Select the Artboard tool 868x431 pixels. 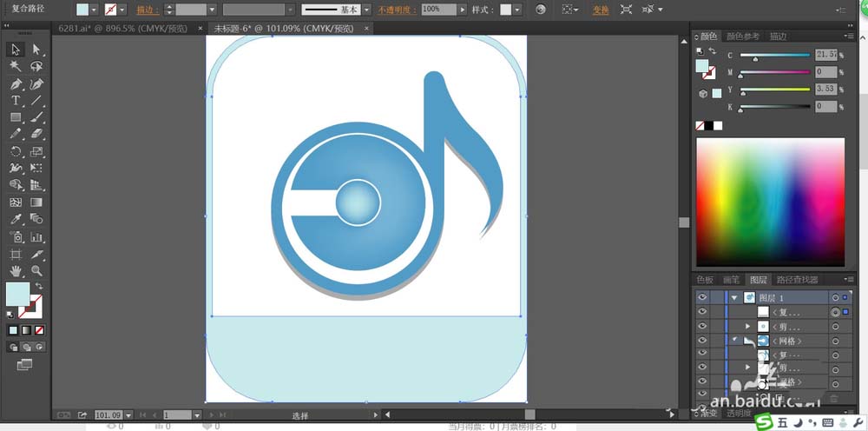pyautogui.click(x=16, y=255)
